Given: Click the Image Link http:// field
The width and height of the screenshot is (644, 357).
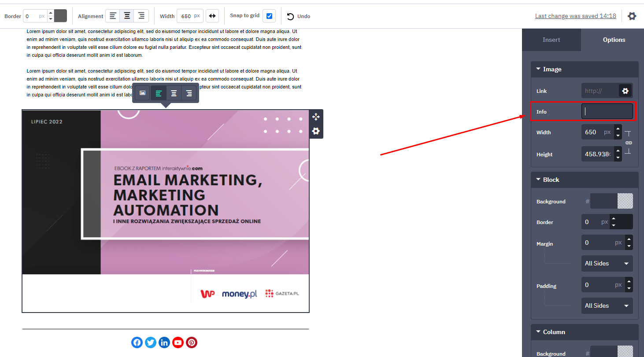Looking at the screenshot, I should coord(600,91).
